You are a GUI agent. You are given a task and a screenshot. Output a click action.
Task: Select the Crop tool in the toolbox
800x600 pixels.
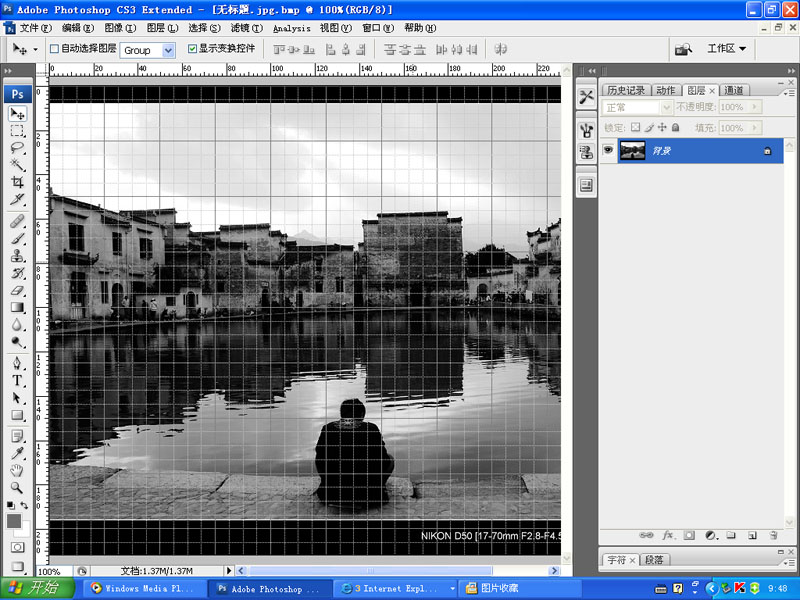click(17, 182)
